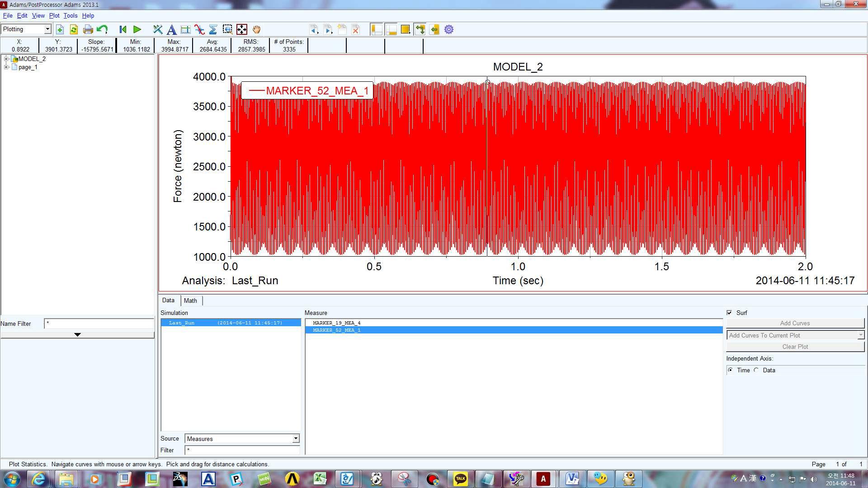Click the Clear Plot button
The height and width of the screenshot is (488, 868).
795,346
